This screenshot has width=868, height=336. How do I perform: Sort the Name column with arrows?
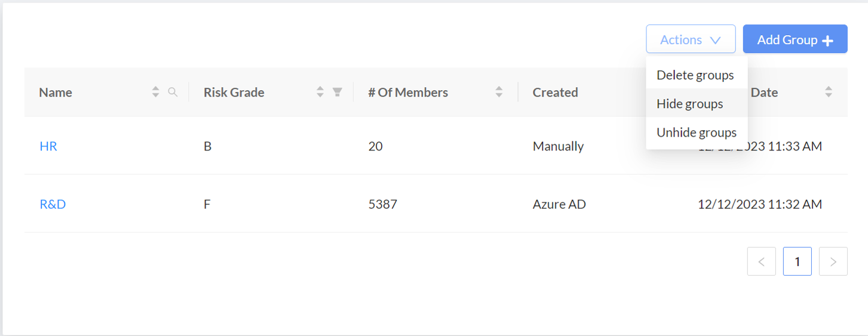click(x=155, y=92)
